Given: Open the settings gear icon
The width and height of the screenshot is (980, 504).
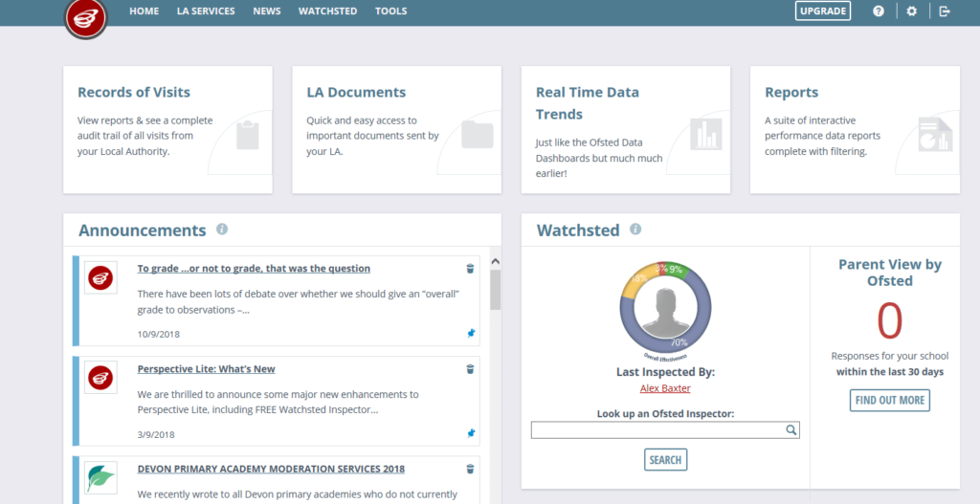Looking at the screenshot, I should pyautogui.click(x=911, y=11).
